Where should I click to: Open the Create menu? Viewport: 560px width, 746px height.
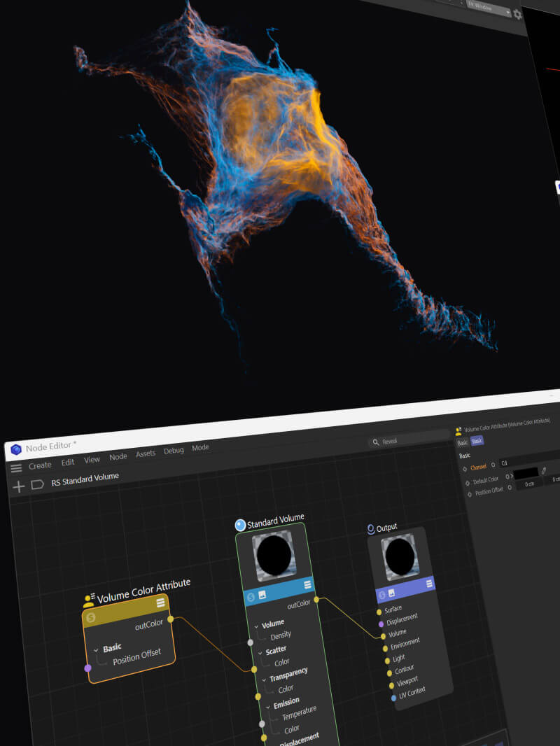click(x=40, y=466)
